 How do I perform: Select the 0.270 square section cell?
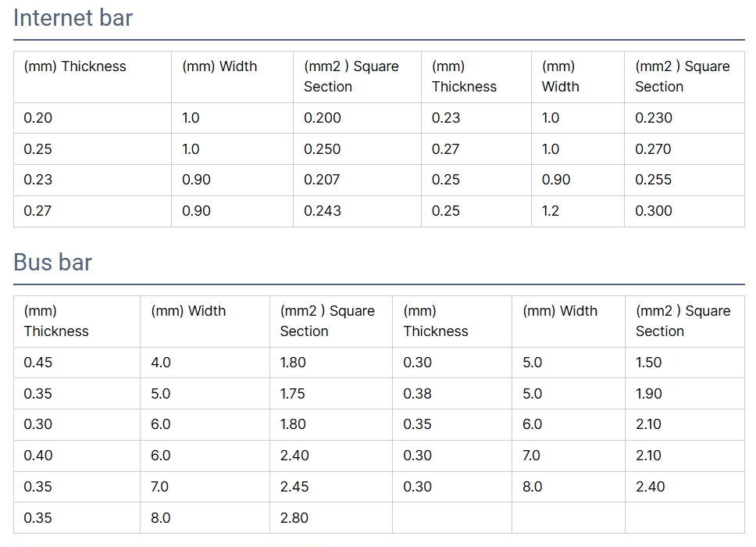click(653, 149)
